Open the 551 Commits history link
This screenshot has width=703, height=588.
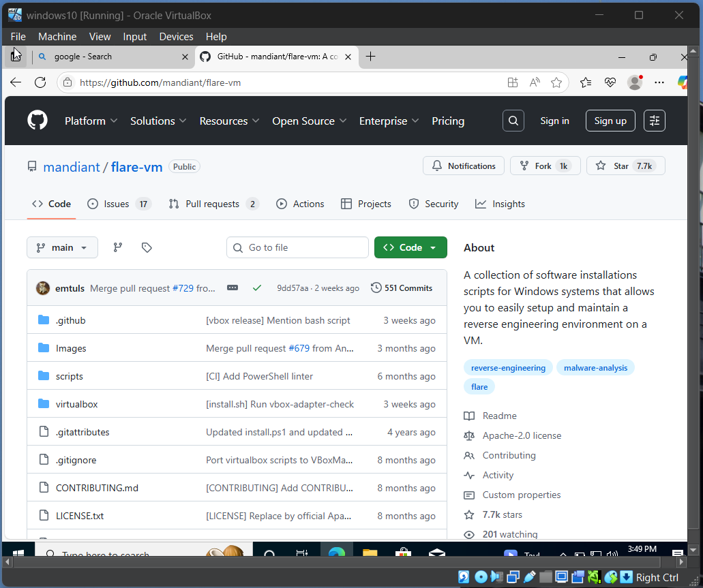[x=402, y=288]
